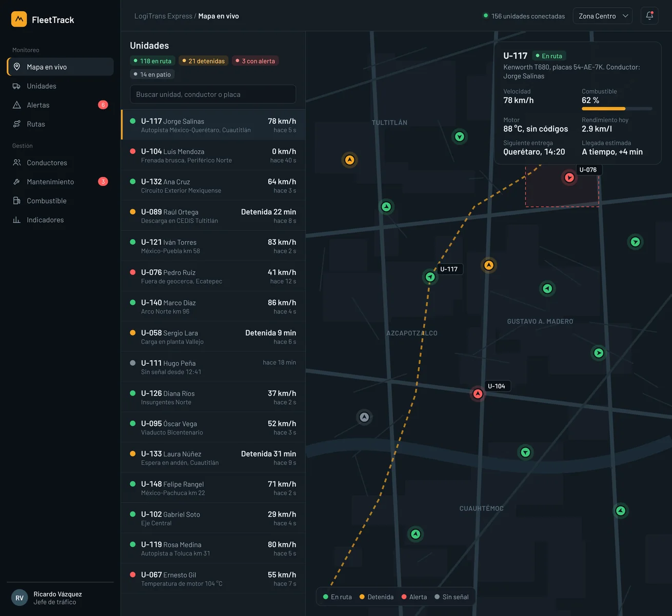672x616 pixels.
Task: Click the Conductores people icon
Action: tap(17, 163)
